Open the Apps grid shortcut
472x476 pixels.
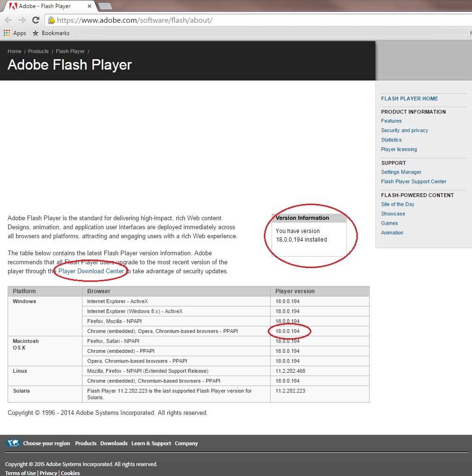click(x=15, y=33)
